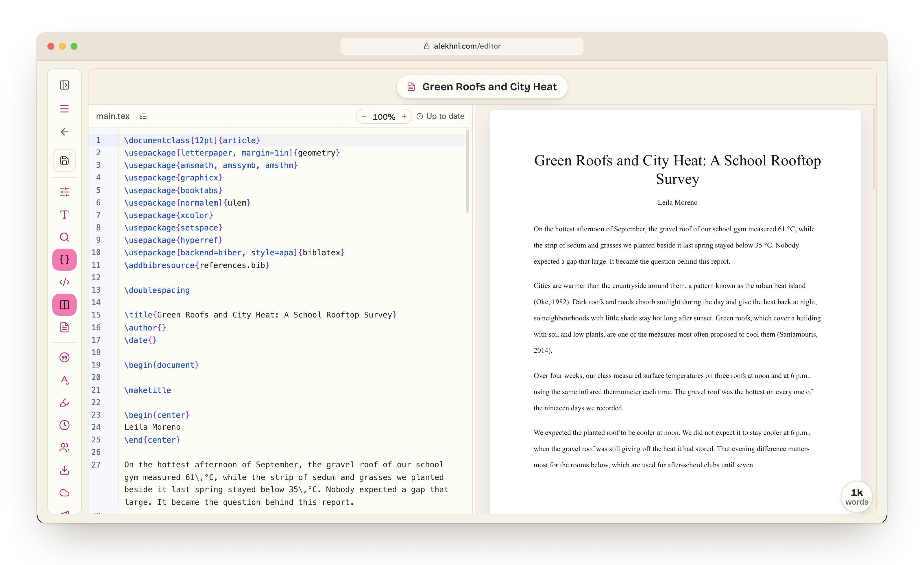Click the \documentclass[12pt]{article} line
Viewport: 924px width, 565px height.
click(x=192, y=140)
